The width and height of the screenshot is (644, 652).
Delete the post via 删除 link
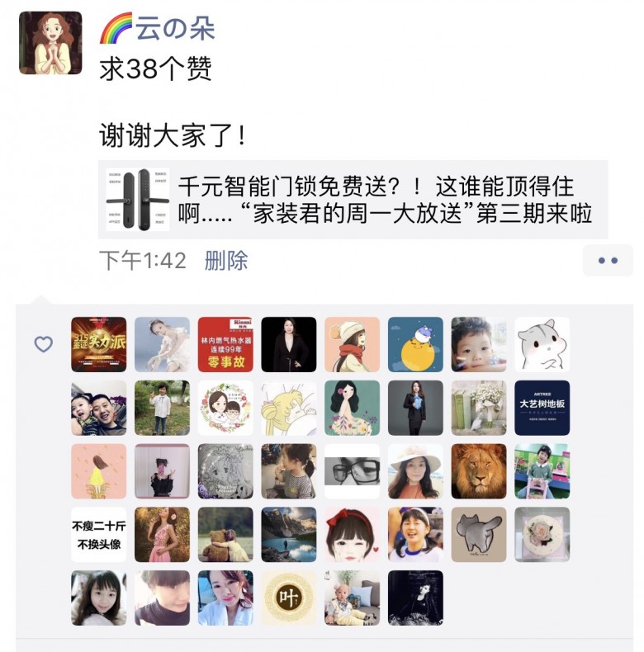coord(226,261)
